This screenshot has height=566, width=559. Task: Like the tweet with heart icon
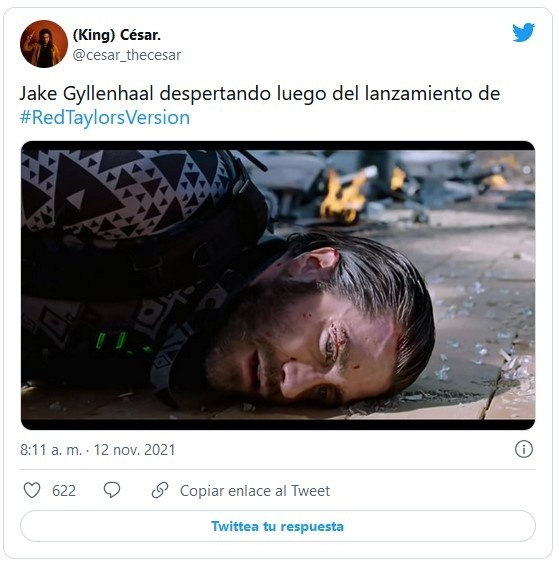32,490
